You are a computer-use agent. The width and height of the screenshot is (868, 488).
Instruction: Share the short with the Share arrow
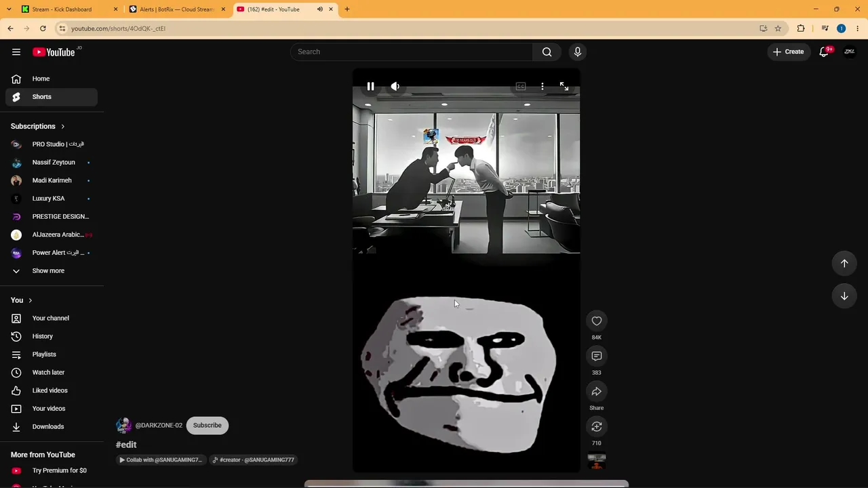point(597,392)
